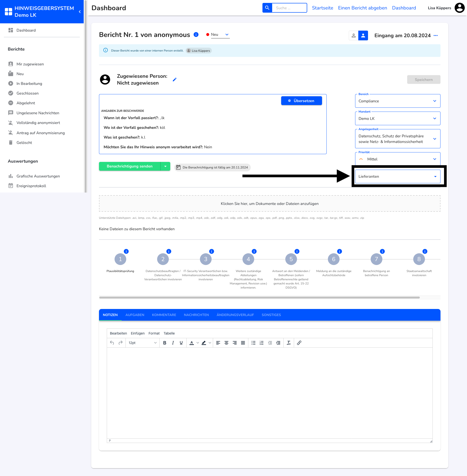Choose highlight color marker swatch
Screen dimensions: 467x476
(204, 343)
